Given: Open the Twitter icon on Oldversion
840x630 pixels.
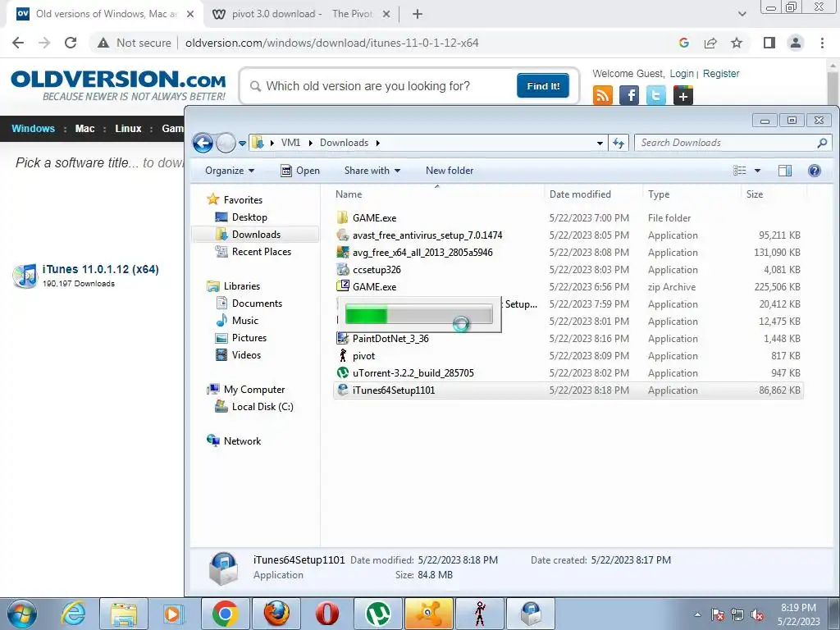Looking at the screenshot, I should click(x=655, y=96).
